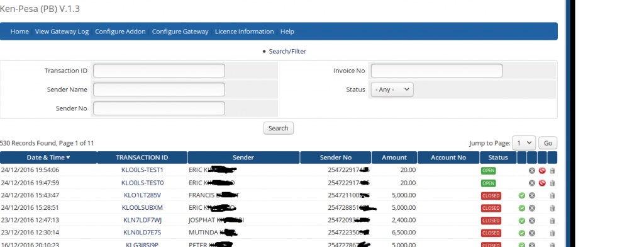
Task: Click the green check icon for KLO1LT285V
Action: 522,195
